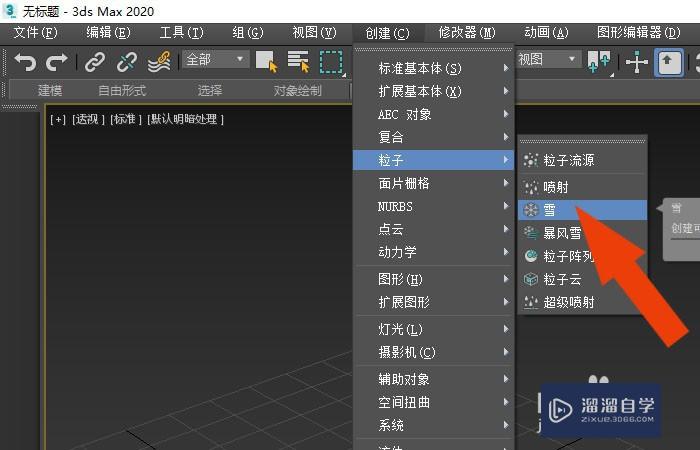Toggle the Keyboard Shortcut Override button
700x450 pixels.
click(668, 62)
